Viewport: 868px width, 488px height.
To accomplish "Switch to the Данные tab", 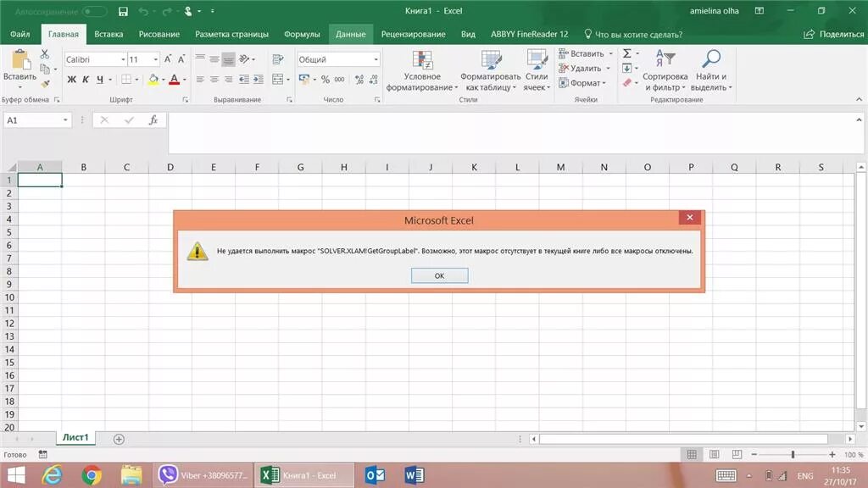I will 350,34.
